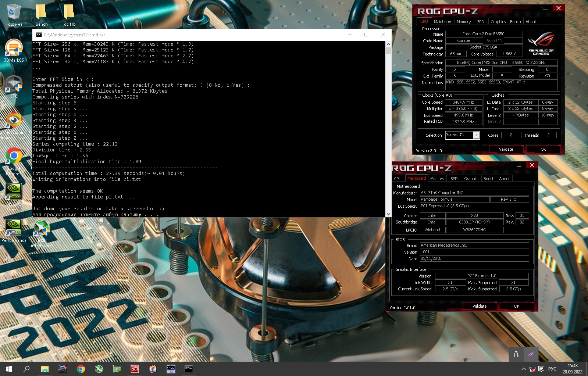Click the Core Voltage value 1.568 V
Viewport: 588px width, 376px height.
509,54
